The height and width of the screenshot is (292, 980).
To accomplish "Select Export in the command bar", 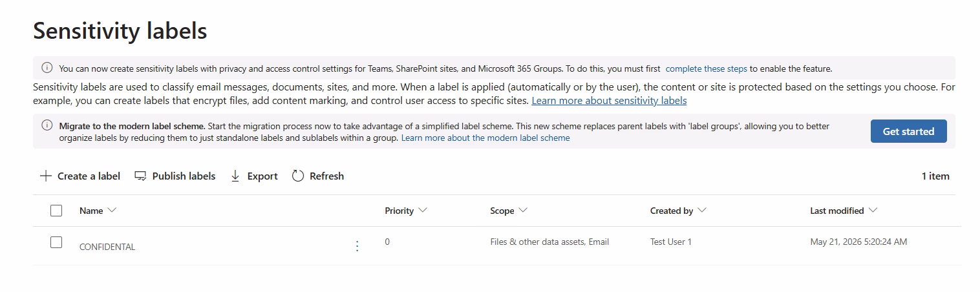I will point(254,176).
